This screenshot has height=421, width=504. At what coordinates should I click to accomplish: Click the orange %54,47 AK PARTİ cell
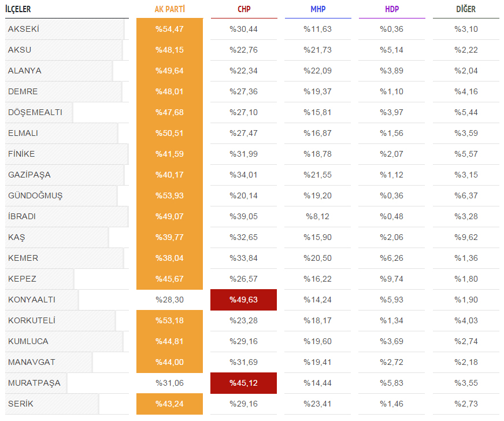click(x=170, y=29)
